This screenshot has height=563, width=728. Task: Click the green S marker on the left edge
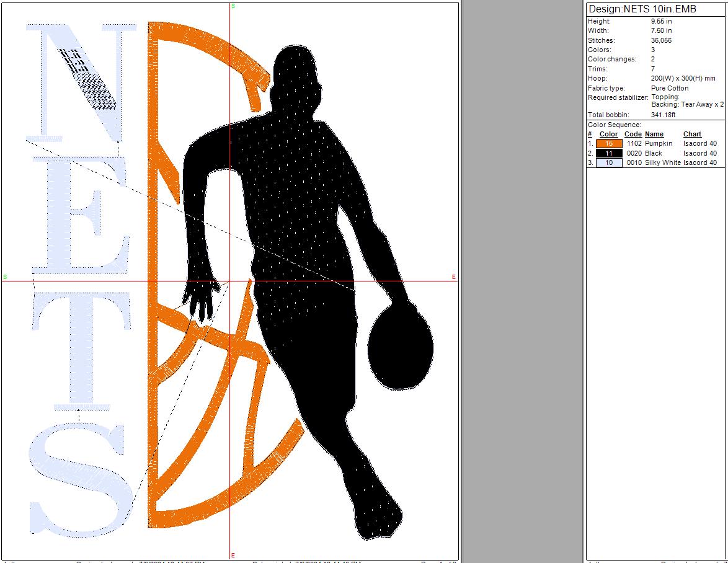click(x=5, y=277)
